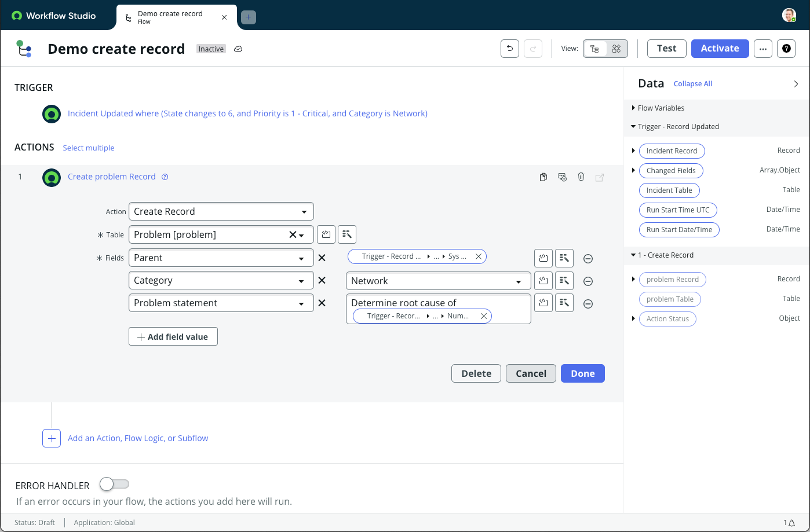This screenshot has height=532, width=810.
Task: Open data pill picker for Table field
Action: [347, 234]
